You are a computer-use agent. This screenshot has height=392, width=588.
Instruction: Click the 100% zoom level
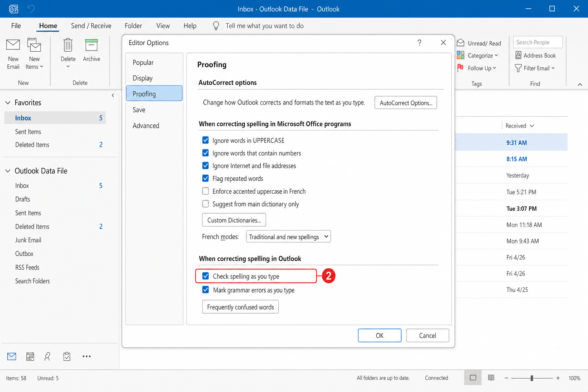click(x=574, y=378)
